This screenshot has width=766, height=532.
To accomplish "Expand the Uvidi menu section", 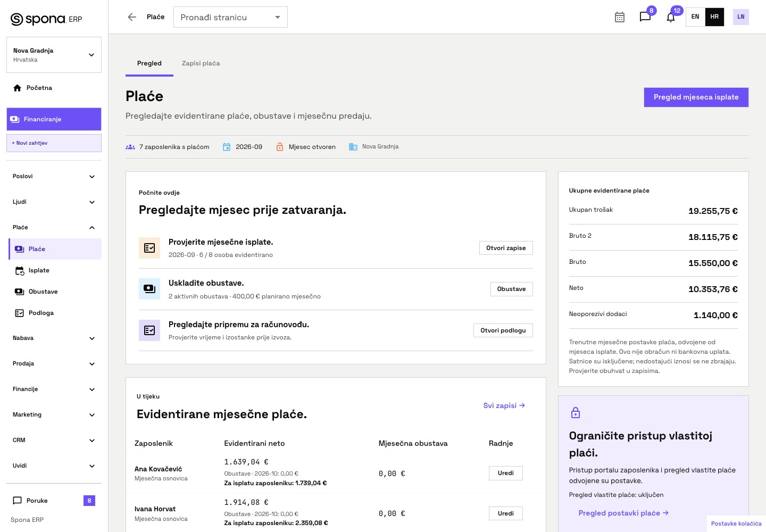I will pyautogui.click(x=54, y=466).
